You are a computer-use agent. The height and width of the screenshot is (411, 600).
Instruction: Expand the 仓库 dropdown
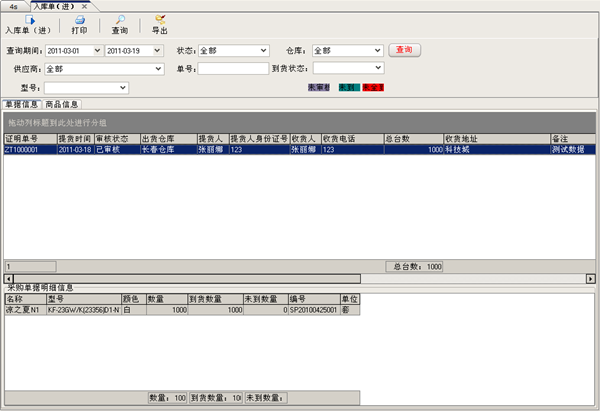coord(376,49)
